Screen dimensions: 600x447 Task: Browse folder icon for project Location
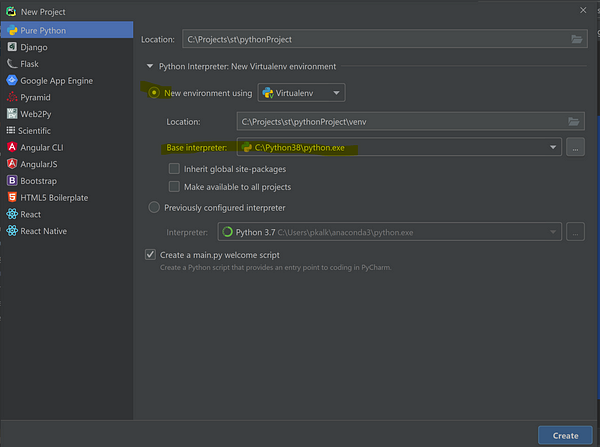pyautogui.click(x=577, y=39)
